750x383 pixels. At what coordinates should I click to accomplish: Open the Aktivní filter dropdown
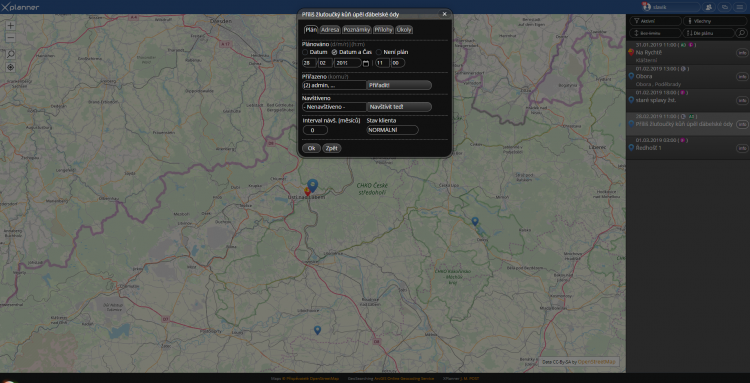coord(655,21)
